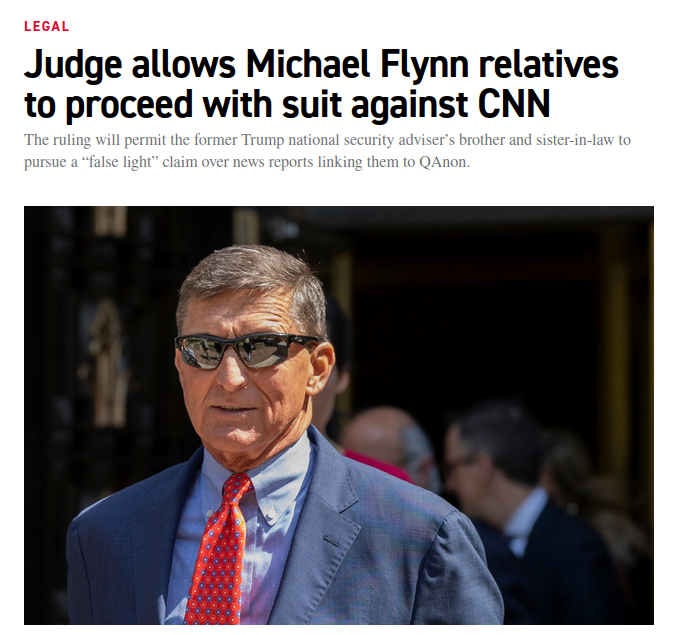Click the word "suit" in the headline
Image resolution: width=692 pixels, height=635 pixels.
[x=313, y=104]
